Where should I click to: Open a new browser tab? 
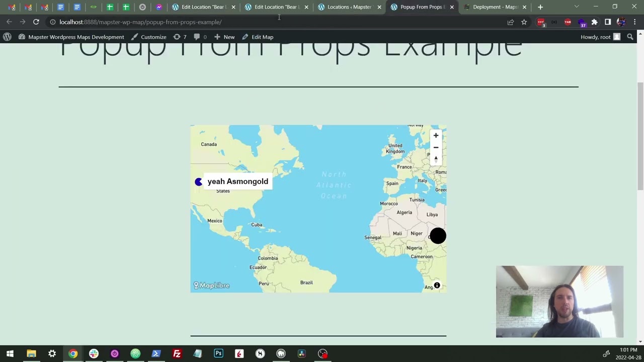(540, 7)
